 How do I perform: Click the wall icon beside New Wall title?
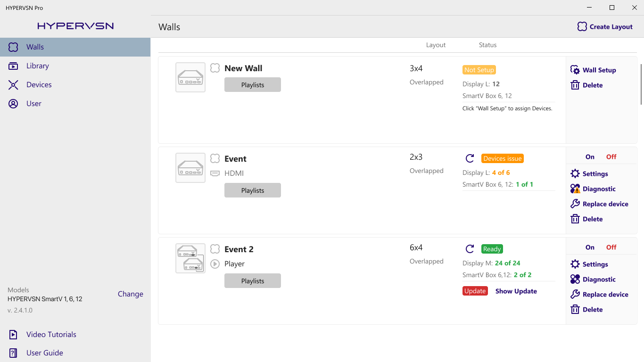pos(215,68)
